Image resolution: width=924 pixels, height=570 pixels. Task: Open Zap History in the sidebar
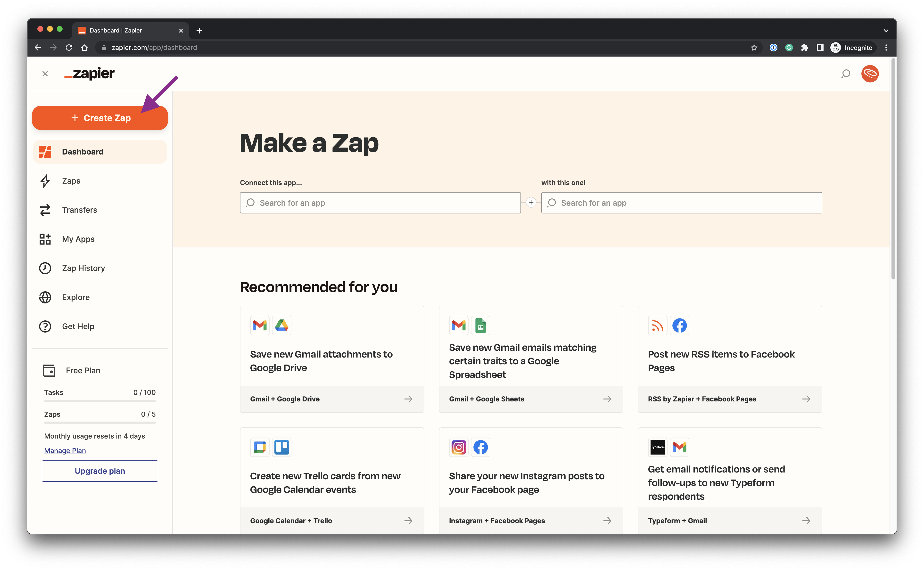(x=100, y=268)
